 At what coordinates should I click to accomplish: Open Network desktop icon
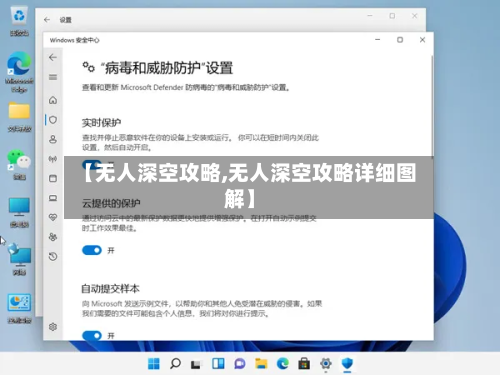point(19,260)
